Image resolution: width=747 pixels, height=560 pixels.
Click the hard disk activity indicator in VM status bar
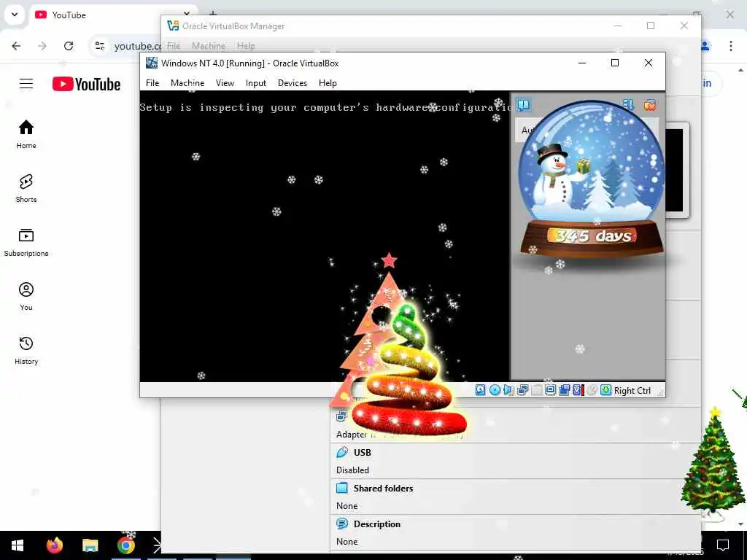click(480, 391)
